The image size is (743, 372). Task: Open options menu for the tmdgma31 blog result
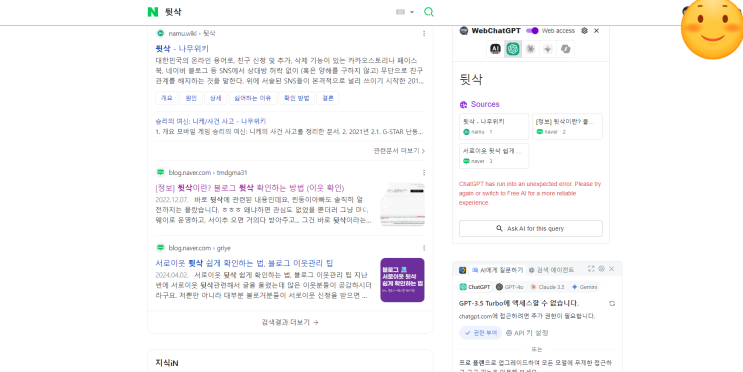click(x=424, y=172)
